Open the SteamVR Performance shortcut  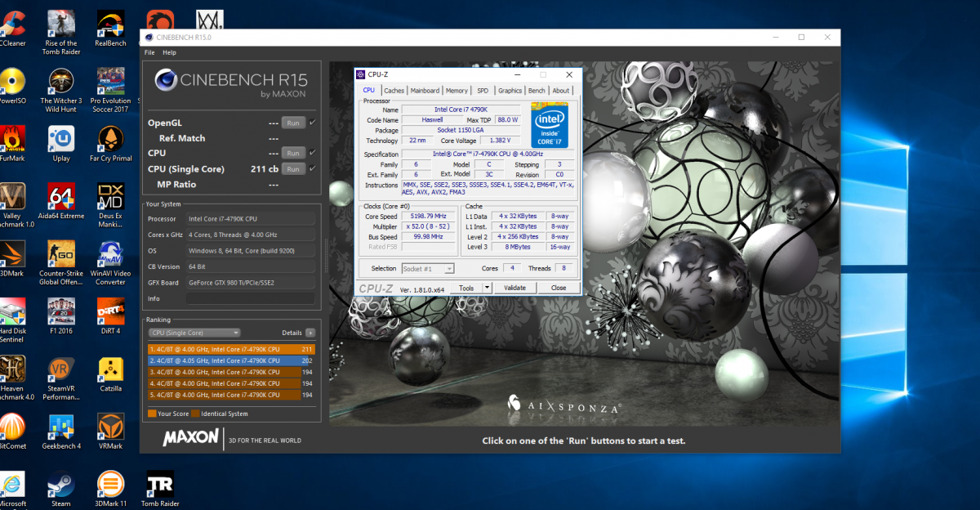point(61,376)
